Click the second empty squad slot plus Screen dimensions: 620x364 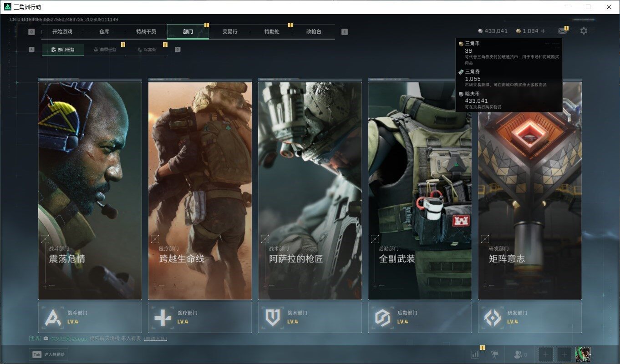coord(564,354)
